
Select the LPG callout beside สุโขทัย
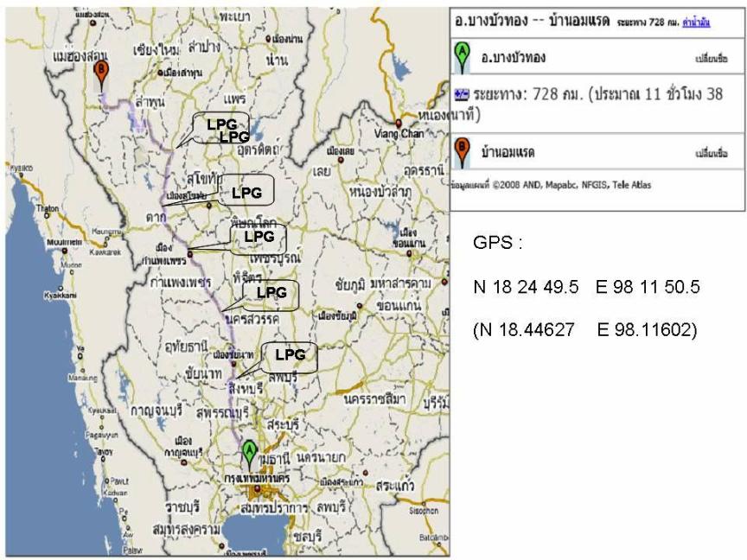[246, 193]
